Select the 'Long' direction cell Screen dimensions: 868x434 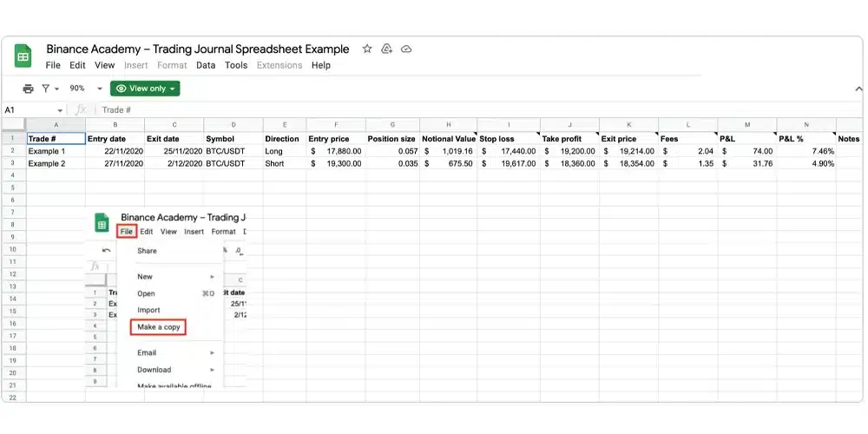285,151
